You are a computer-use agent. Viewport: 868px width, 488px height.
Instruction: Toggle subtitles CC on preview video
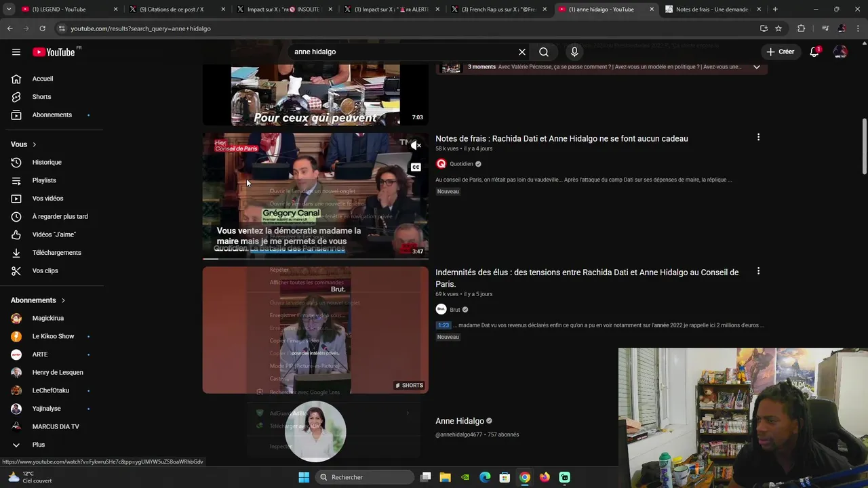(x=416, y=167)
